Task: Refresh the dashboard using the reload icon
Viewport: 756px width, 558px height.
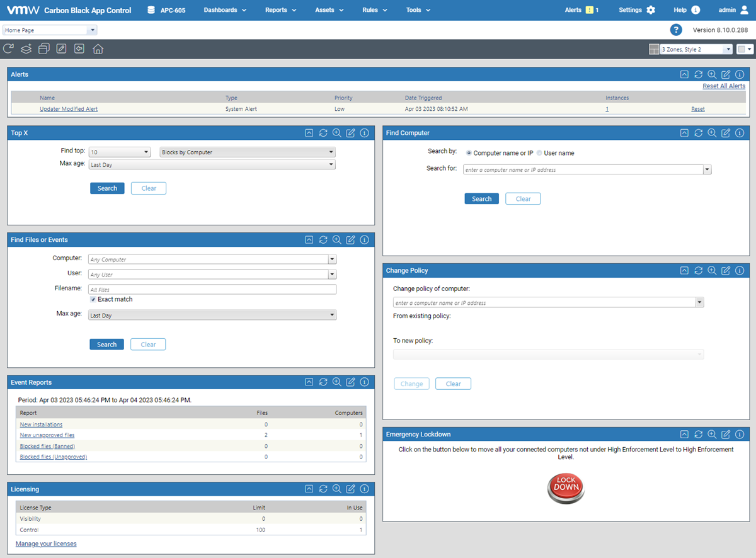Action: (x=8, y=48)
